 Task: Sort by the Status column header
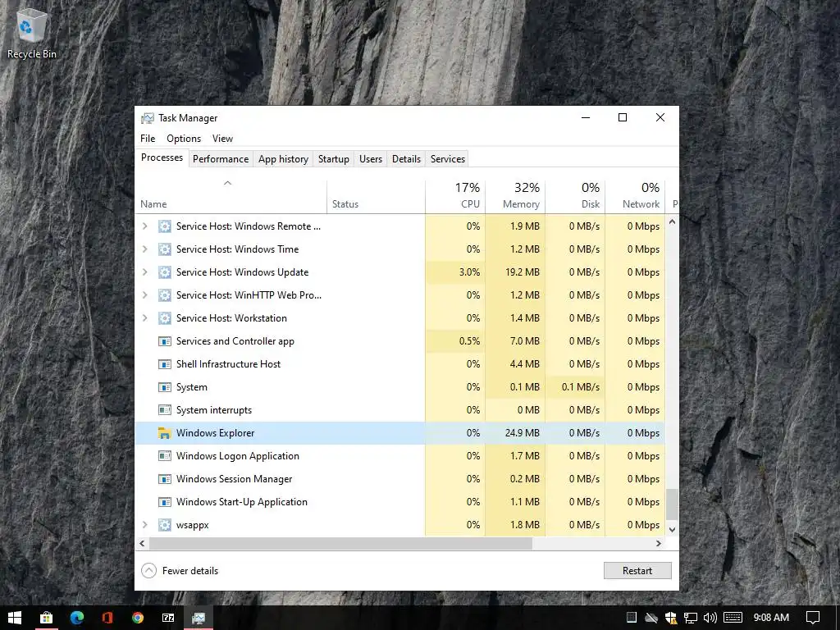(x=376, y=197)
